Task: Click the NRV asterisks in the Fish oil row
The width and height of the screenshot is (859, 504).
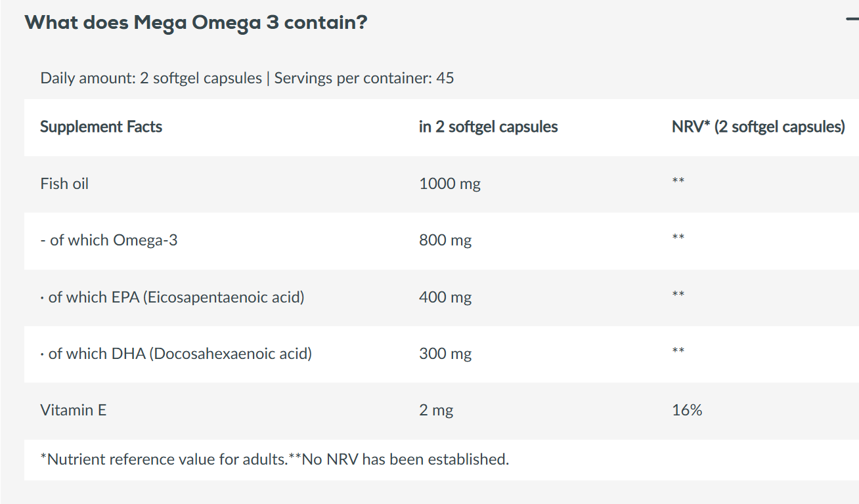Action: (678, 180)
